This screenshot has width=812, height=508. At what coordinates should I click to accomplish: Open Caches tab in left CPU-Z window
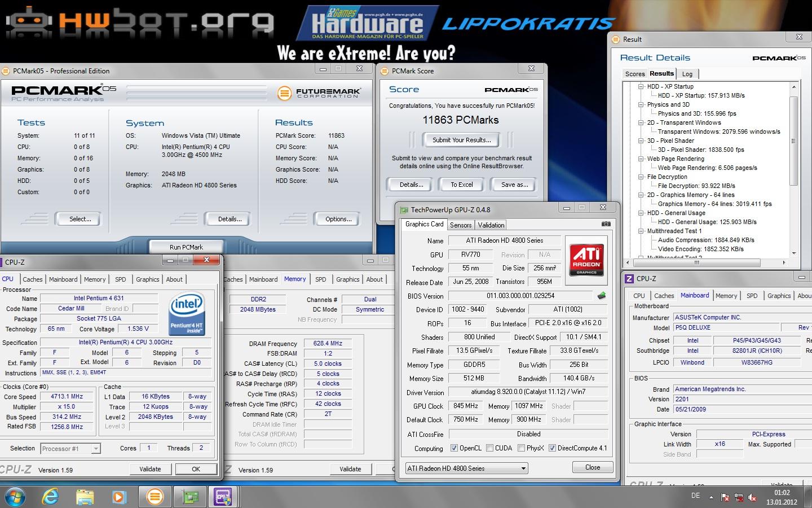coord(33,279)
